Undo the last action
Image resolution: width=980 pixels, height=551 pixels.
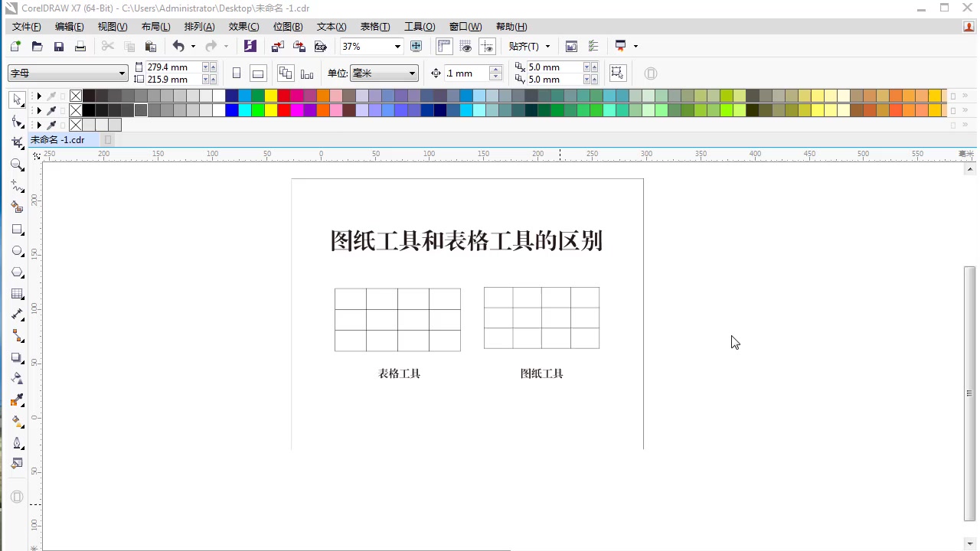click(178, 47)
